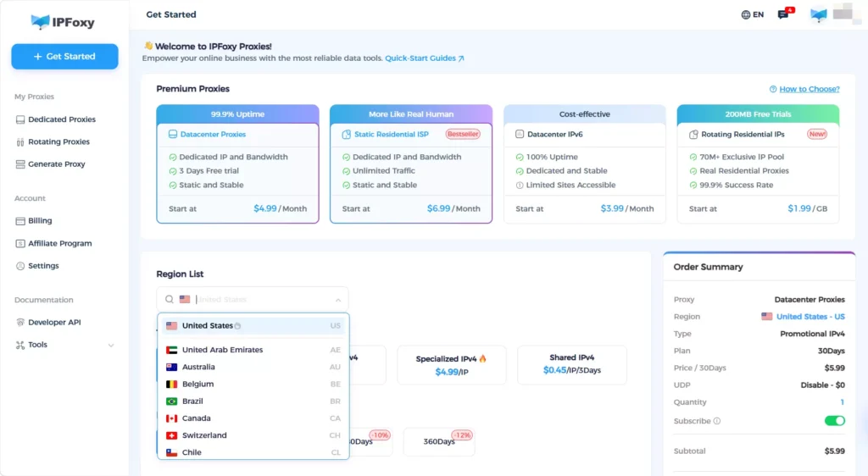Screen dimensions: 868x476
Task: Click the Rotating Proxies sidebar icon
Action: [20, 142]
